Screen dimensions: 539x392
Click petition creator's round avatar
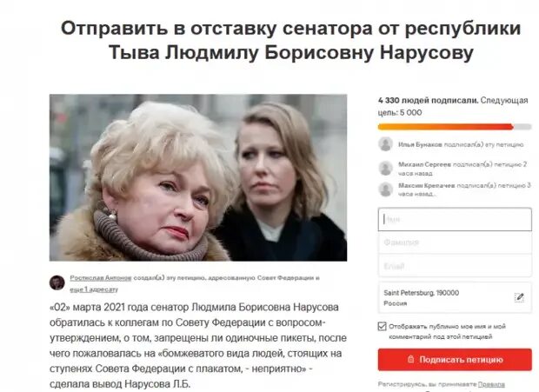tap(57, 282)
